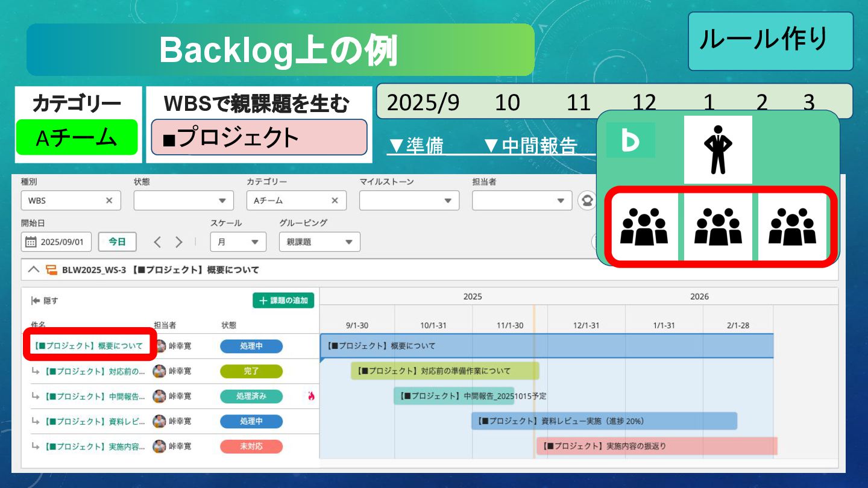Click the 9/1-30 month column header
This screenshot has width=868, height=488.
click(357, 325)
